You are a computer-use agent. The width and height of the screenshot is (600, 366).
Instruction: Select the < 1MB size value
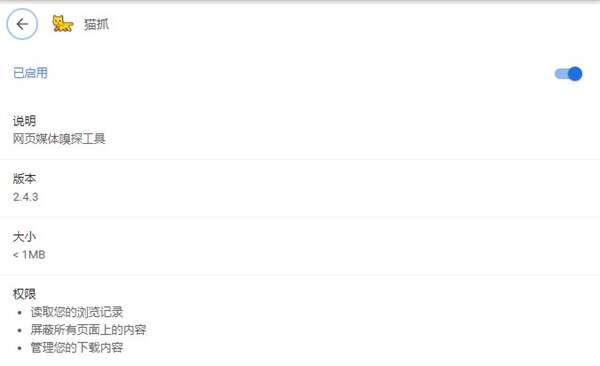coord(29,255)
